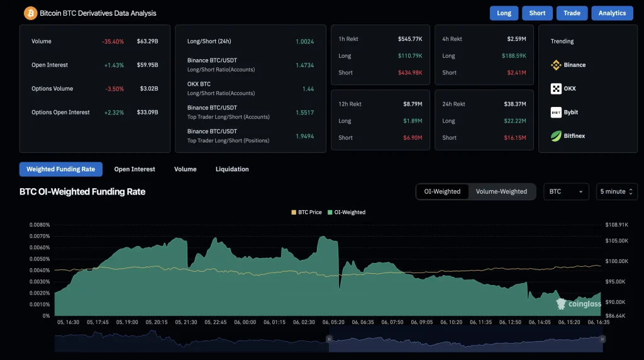Click Top Trader Long/Short (Accounts) value 1.5517
The height and width of the screenshot is (360, 644).
coord(305,113)
